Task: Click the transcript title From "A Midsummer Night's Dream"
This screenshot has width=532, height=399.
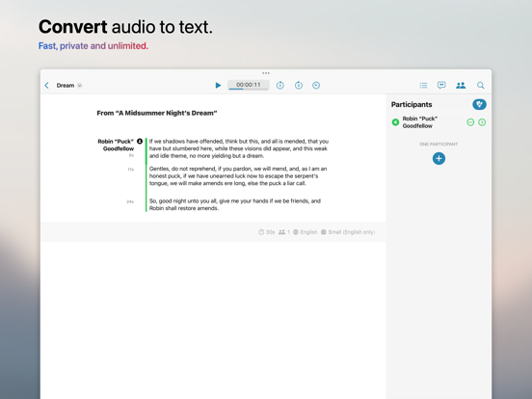Action: pos(157,113)
